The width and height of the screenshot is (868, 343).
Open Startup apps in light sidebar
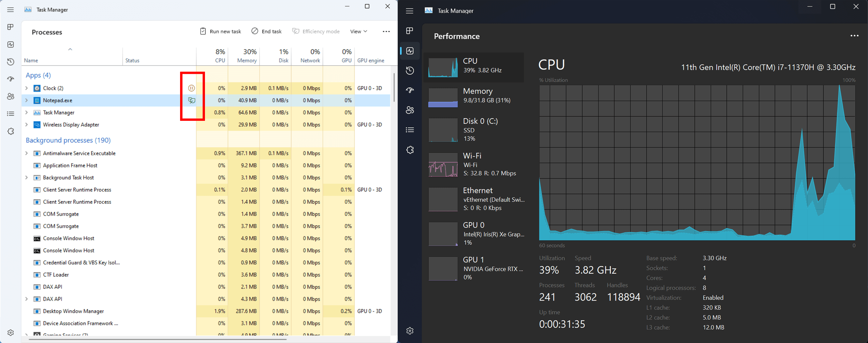pyautogui.click(x=11, y=79)
